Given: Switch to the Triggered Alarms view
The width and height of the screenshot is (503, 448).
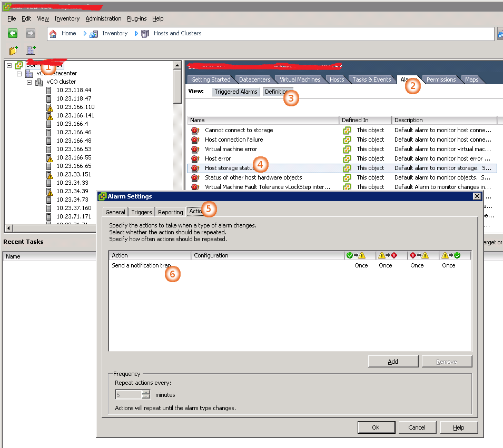Looking at the screenshot, I should [235, 91].
